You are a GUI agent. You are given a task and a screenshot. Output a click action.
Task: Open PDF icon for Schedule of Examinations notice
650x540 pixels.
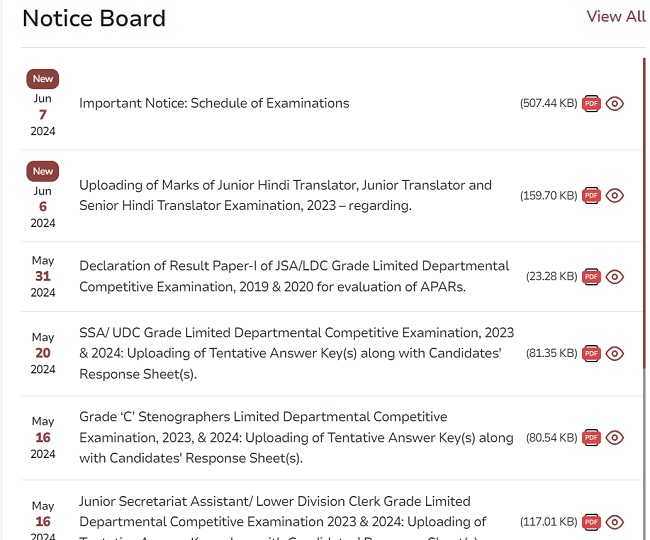(591, 103)
